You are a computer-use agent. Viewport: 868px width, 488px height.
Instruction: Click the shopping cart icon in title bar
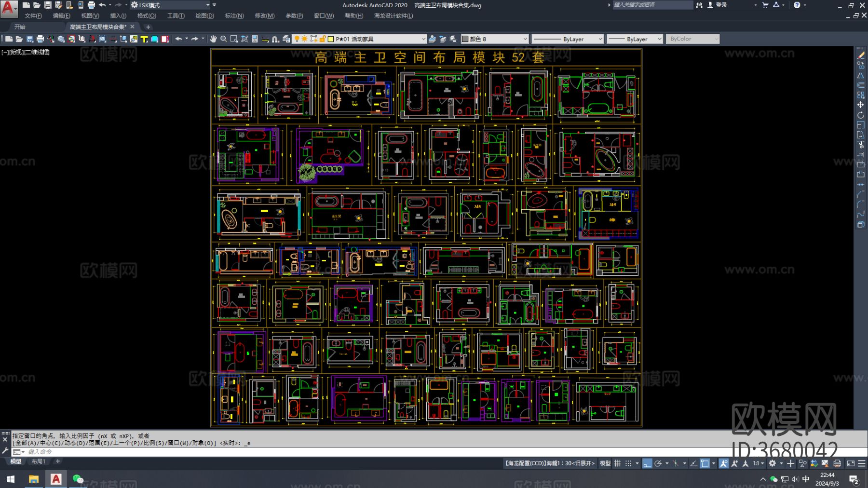coord(765,5)
